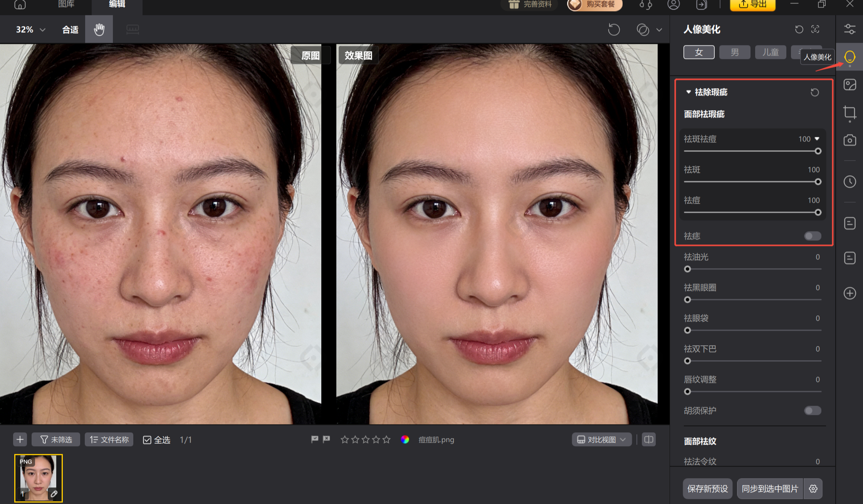Viewport: 863px width, 504px height.
Task: Open the adjustment sliders panel icon
Action: [850, 29]
